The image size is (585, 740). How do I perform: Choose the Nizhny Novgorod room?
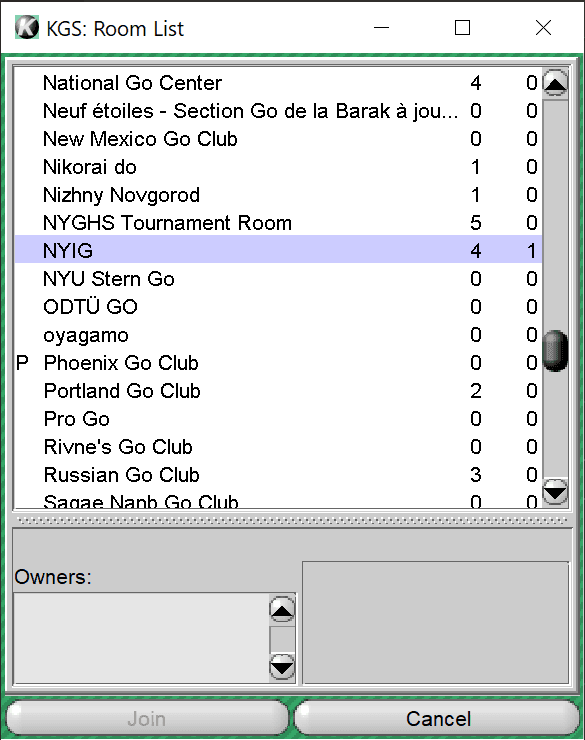278,194
